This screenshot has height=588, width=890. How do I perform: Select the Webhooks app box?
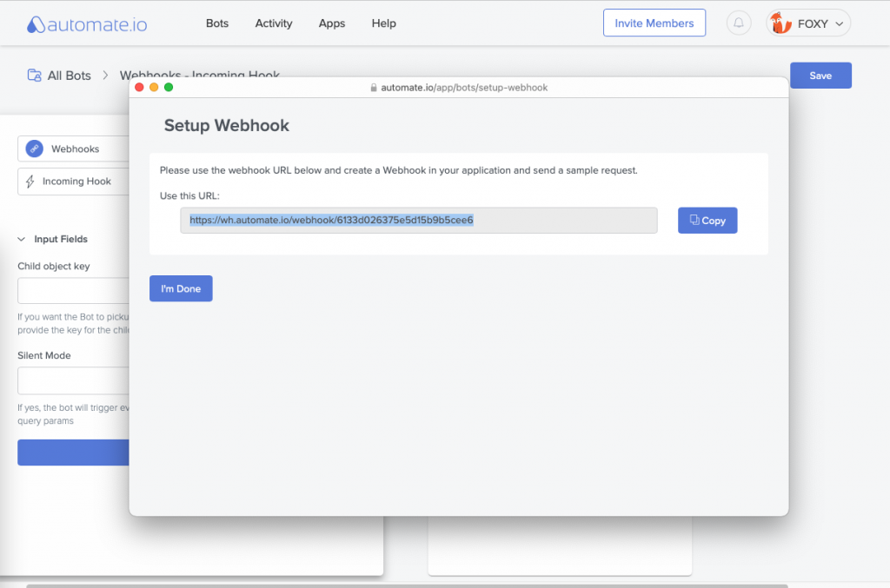pos(73,149)
